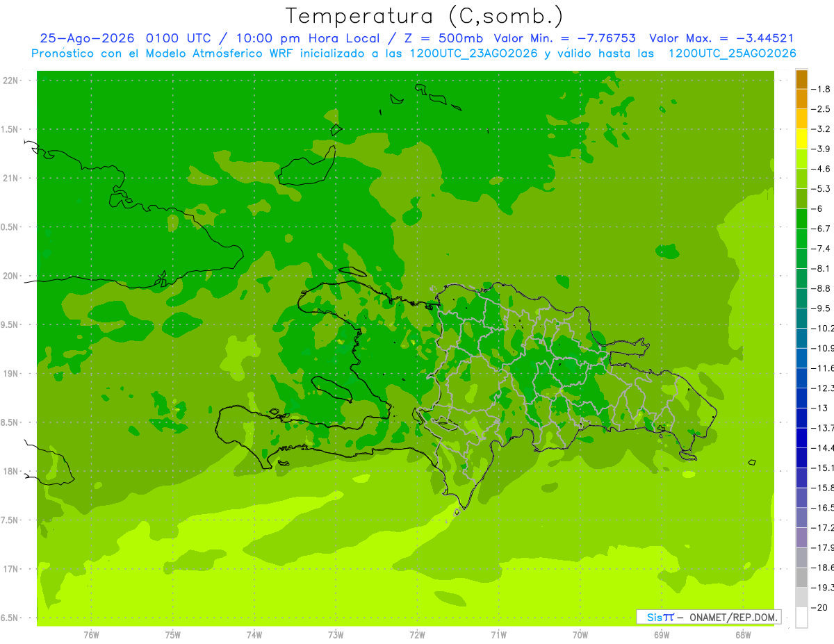Select the 'Valor Min. = -7.76753' value
The width and height of the screenshot is (834, 644).
coord(564,39)
